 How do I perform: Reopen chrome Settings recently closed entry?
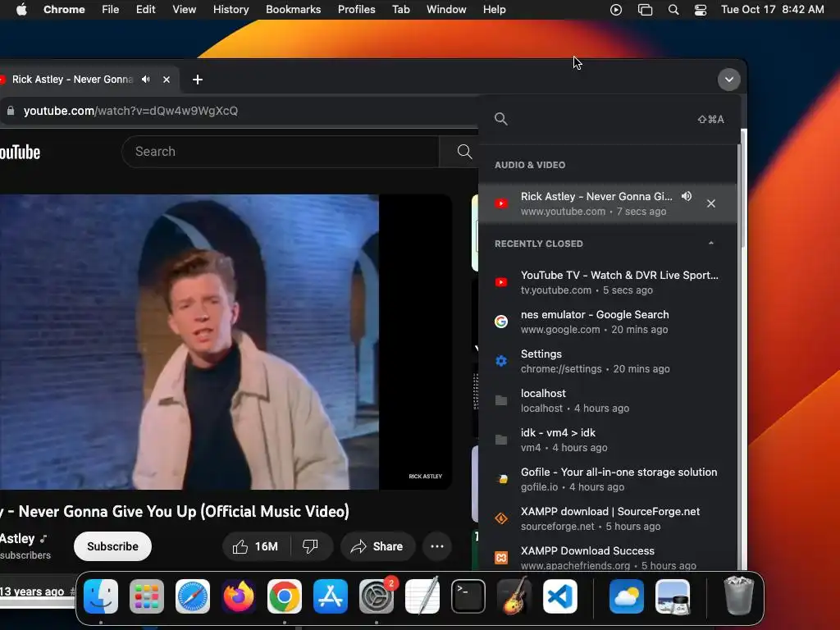point(608,361)
